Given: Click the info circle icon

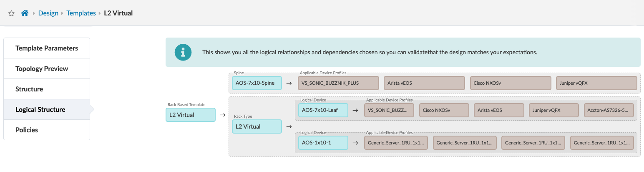Looking at the screenshot, I should pos(183,52).
